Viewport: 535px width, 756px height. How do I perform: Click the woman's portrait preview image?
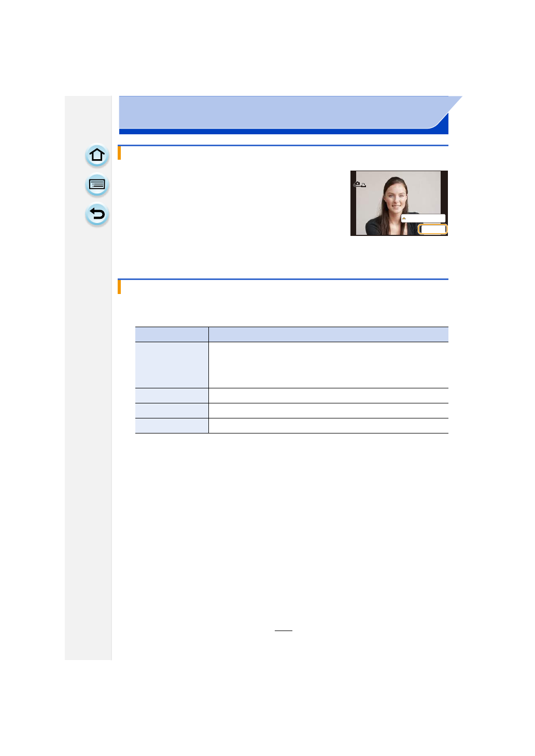coord(399,203)
